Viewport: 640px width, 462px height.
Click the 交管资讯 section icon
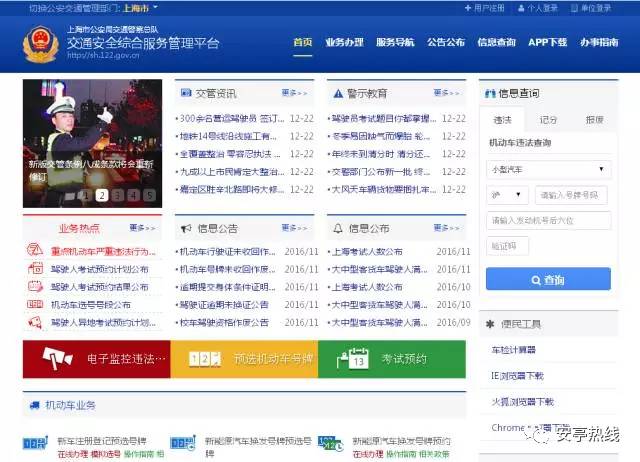click(186, 93)
